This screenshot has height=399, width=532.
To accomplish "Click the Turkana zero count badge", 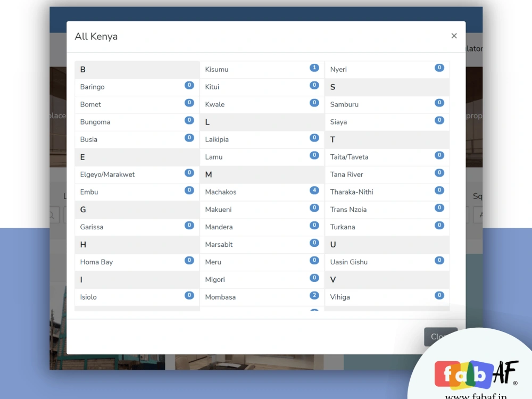I will pyautogui.click(x=439, y=225).
